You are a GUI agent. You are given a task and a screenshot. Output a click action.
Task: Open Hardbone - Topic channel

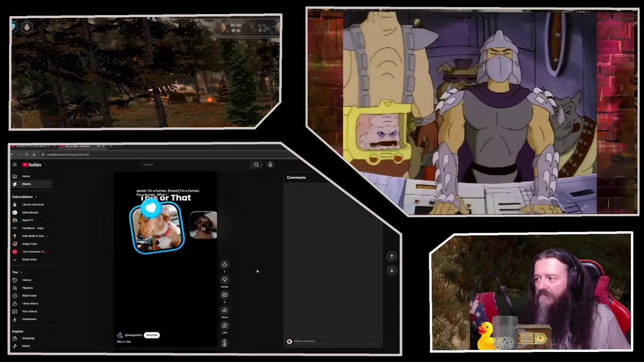click(31, 228)
